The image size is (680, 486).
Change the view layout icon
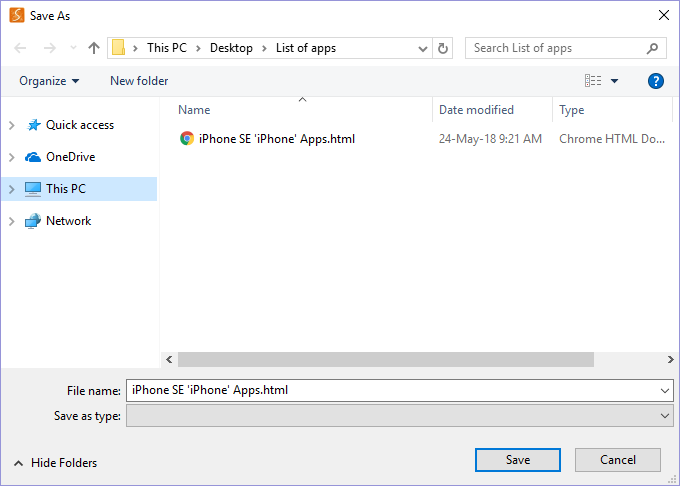coord(593,81)
